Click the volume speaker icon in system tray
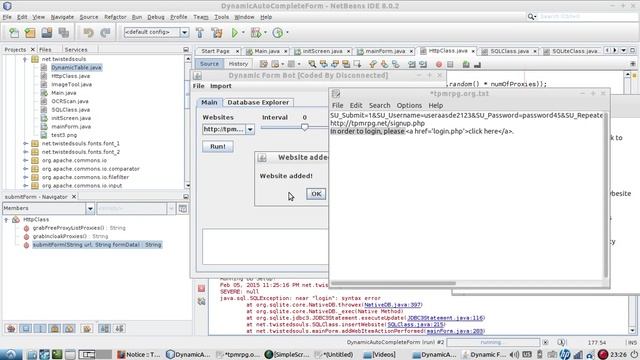 point(514,354)
